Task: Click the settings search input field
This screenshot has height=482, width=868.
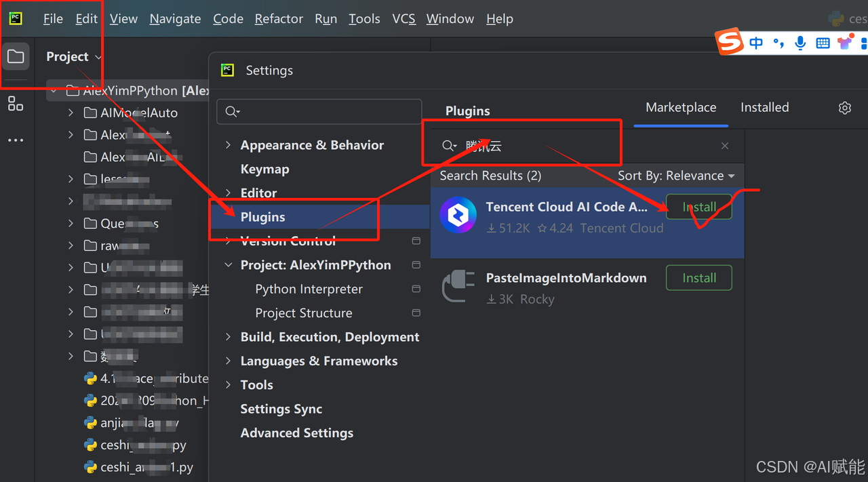Action: pos(319,112)
